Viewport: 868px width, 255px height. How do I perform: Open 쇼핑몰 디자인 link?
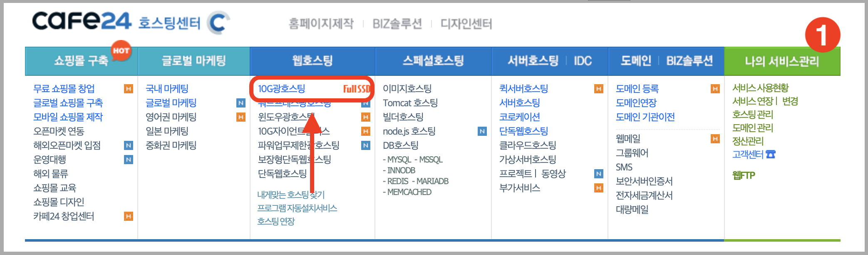[59, 202]
